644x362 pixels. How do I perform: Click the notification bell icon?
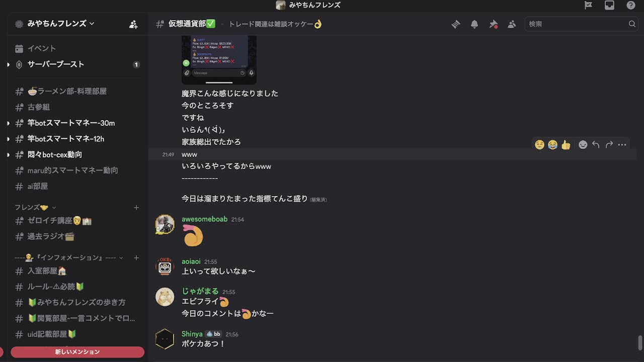tap(474, 24)
